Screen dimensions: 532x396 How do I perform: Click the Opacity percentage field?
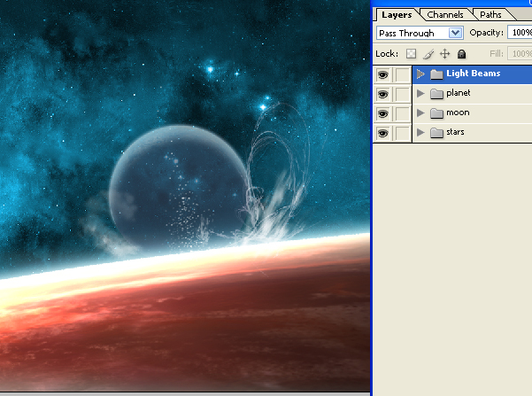coord(519,33)
